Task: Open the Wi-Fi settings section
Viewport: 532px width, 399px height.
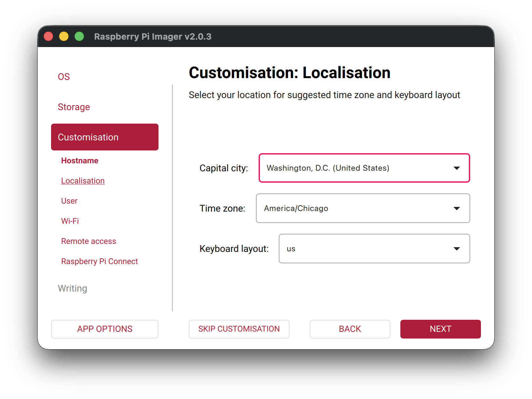Action: [x=70, y=221]
